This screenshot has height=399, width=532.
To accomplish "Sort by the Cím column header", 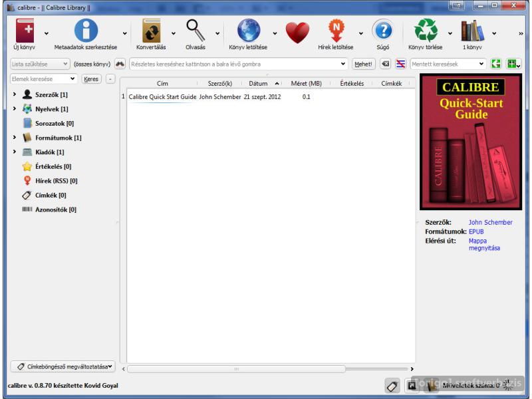I will [162, 83].
